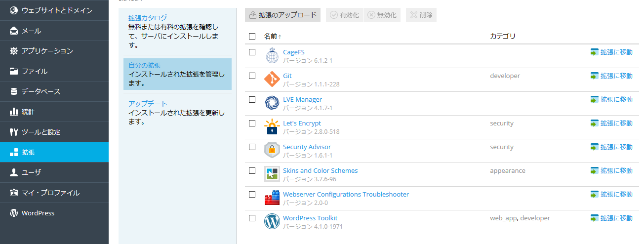Screen dimensions: 644x244
Task: Switch to the 拡張カタログ tab
Action: tap(148, 18)
